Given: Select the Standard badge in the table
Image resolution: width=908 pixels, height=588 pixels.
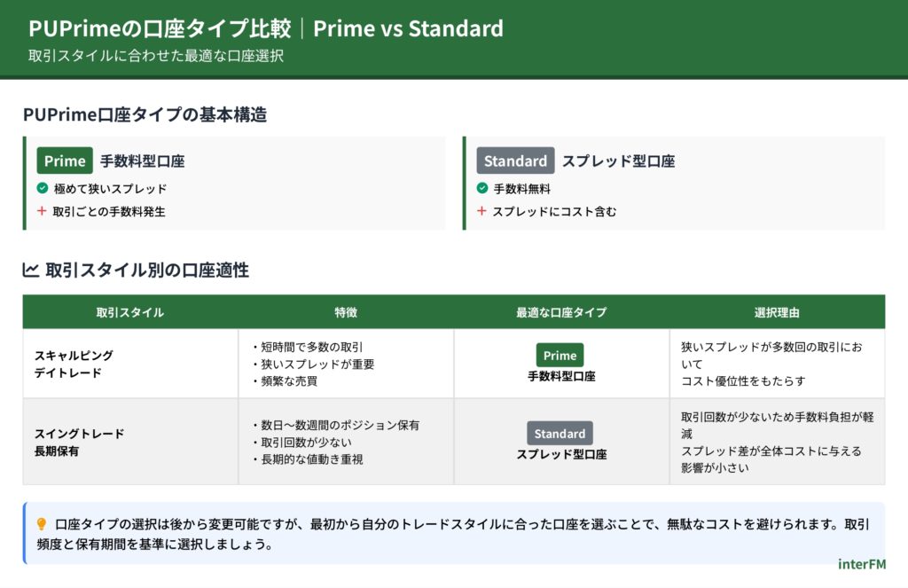Looking at the screenshot, I should pyautogui.click(x=560, y=434).
